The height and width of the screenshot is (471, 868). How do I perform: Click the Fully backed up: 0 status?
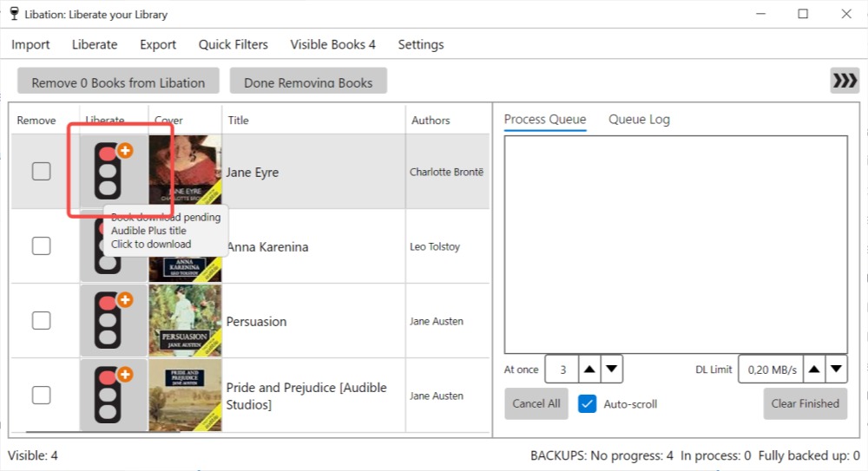pyautogui.click(x=809, y=455)
